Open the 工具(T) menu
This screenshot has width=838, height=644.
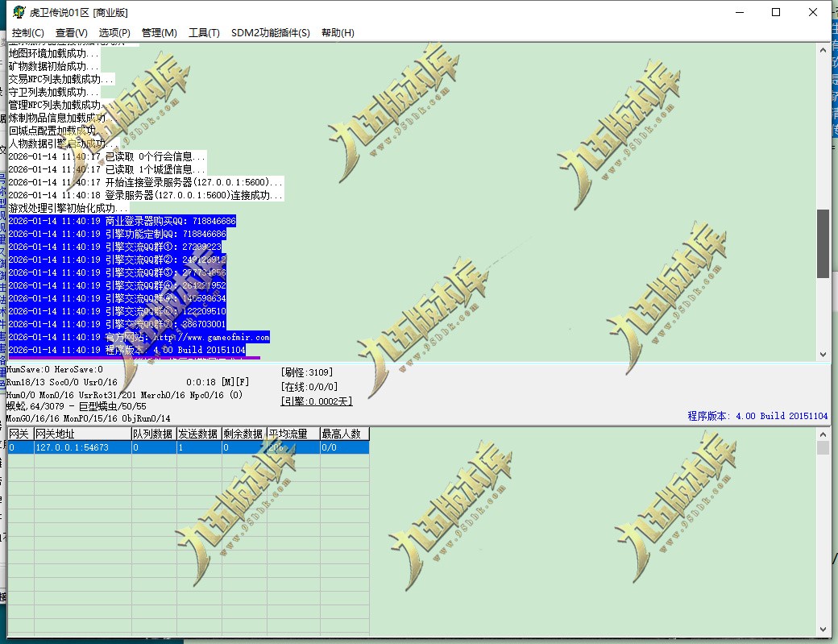204,32
